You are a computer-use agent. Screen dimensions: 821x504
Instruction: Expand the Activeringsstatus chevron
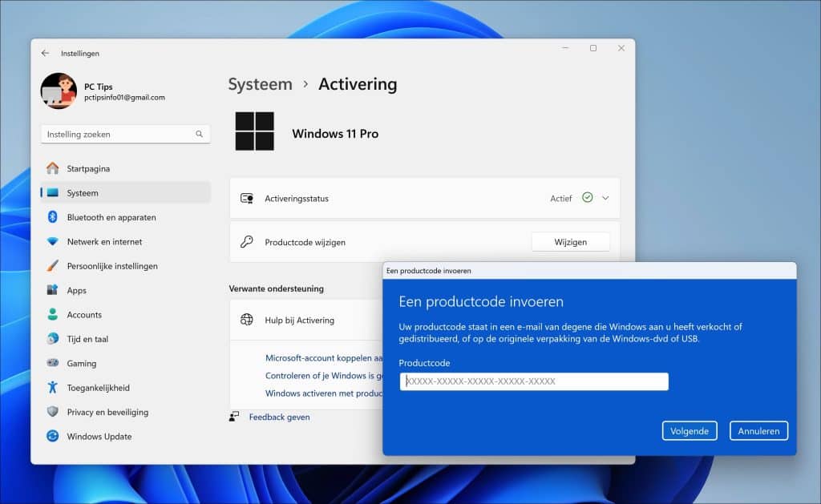coord(605,199)
